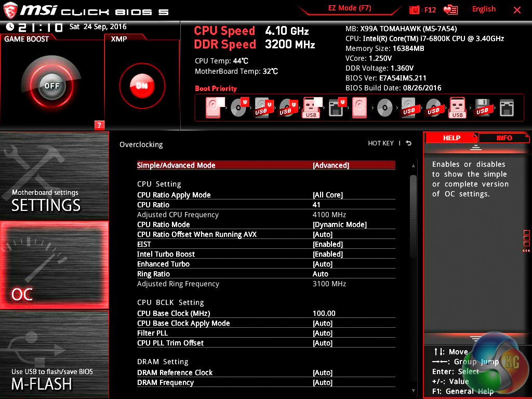This screenshot has height=399, width=532.
Task: Open the M-FLASH BIOS flash section
Action: click(x=54, y=354)
